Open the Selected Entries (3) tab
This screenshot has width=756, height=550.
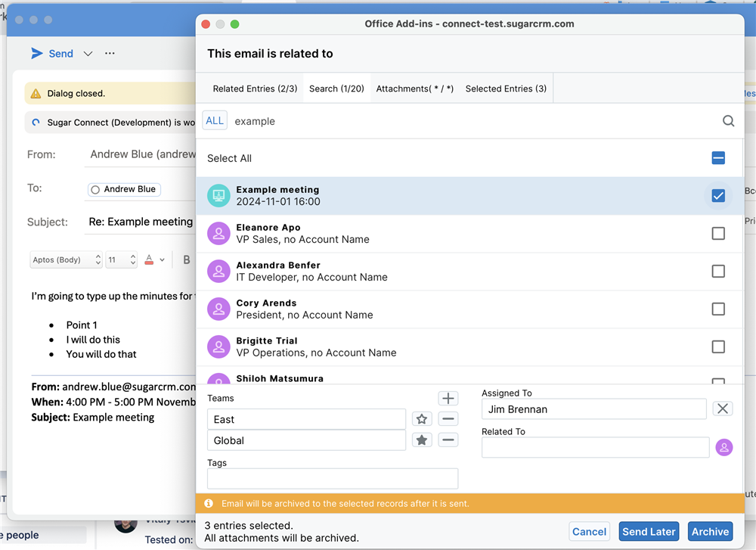point(506,89)
